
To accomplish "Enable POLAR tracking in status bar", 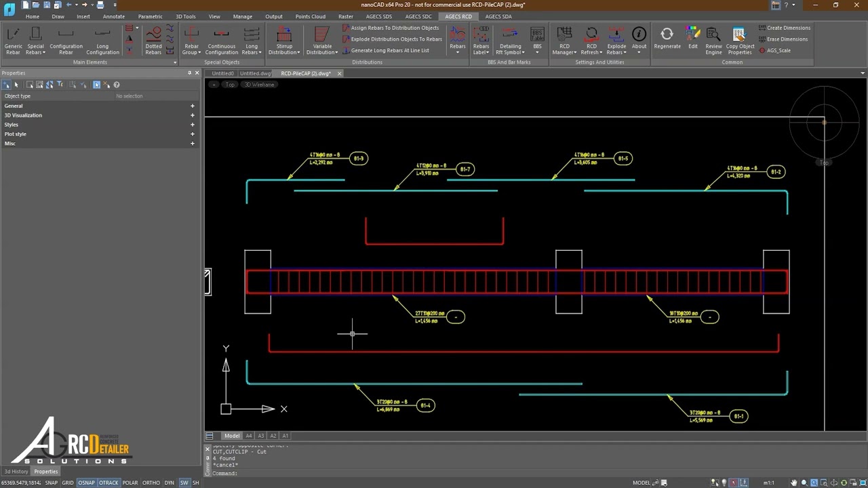I will click(130, 483).
